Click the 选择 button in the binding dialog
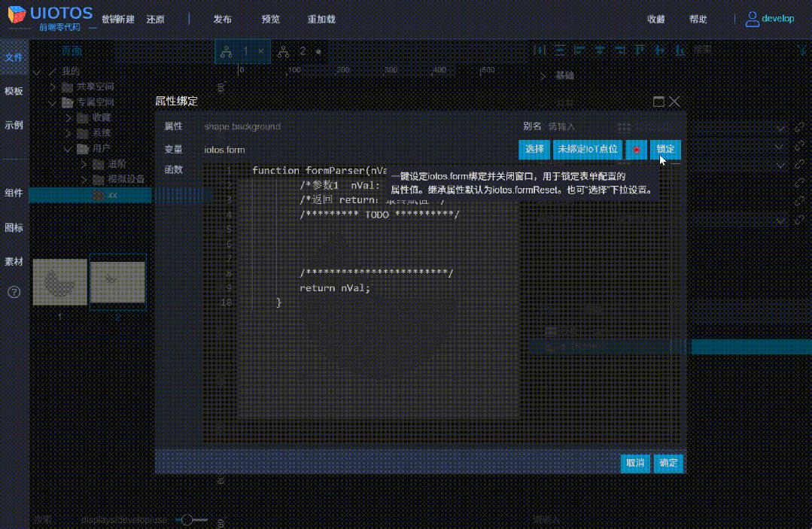The height and width of the screenshot is (529, 812). pyautogui.click(x=534, y=149)
